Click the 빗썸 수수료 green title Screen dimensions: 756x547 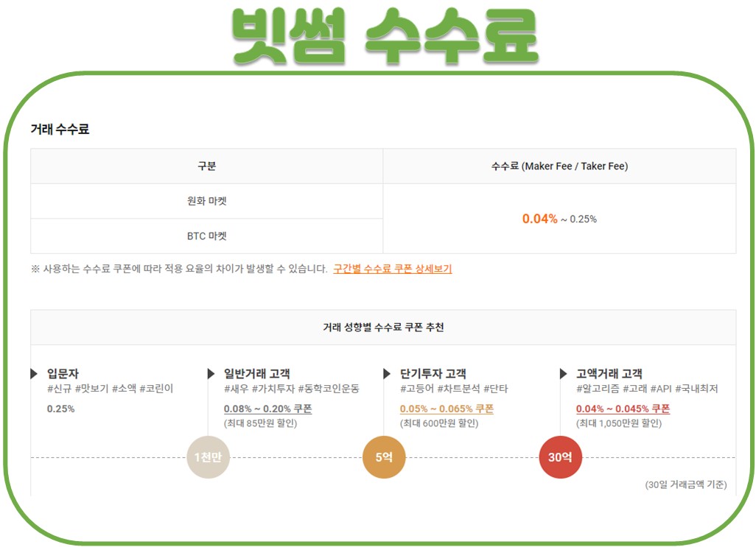click(x=385, y=36)
